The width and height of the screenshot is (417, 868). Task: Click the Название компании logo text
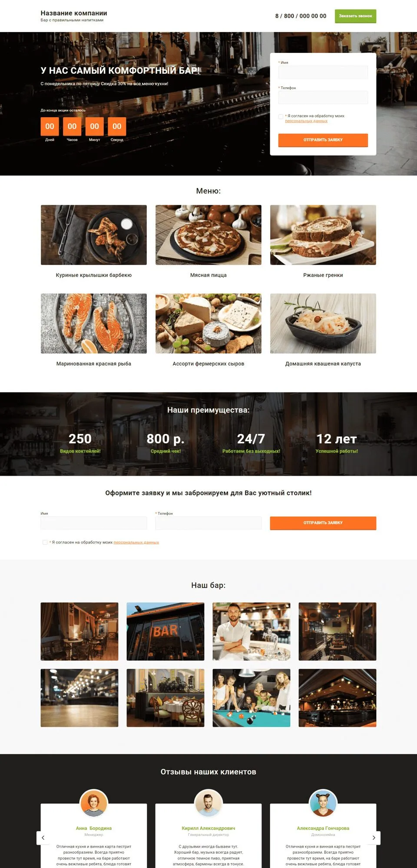coord(74,13)
